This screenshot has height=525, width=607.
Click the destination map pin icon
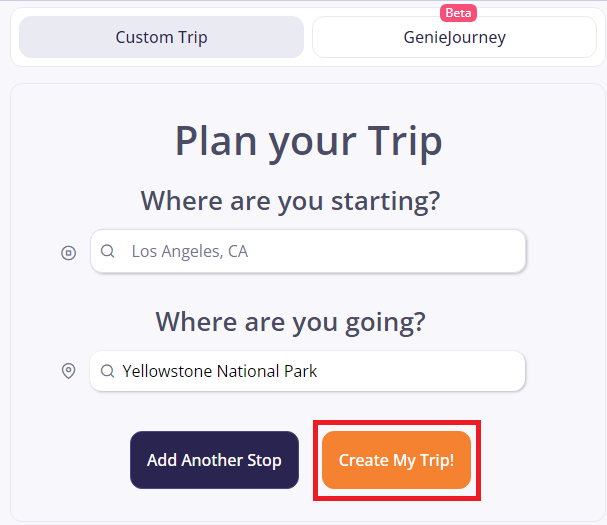coord(68,371)
